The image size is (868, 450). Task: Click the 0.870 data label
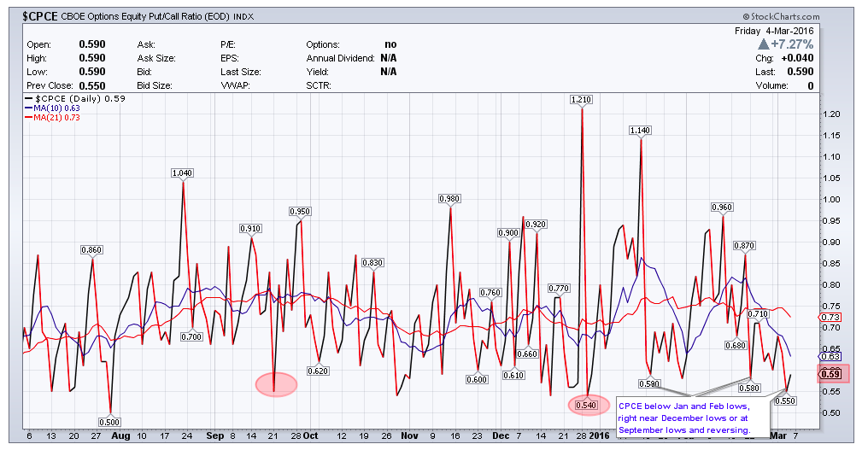744,246
